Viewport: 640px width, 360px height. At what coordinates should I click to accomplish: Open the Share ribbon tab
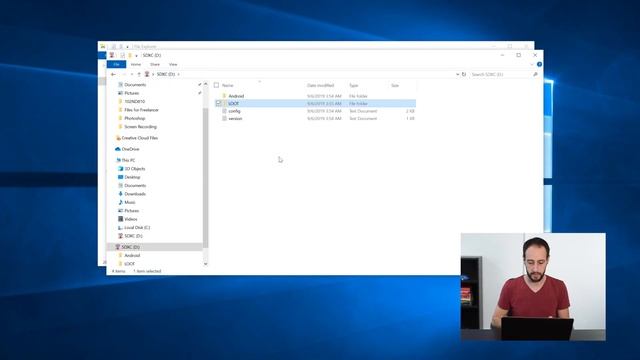tap(155, 64)
